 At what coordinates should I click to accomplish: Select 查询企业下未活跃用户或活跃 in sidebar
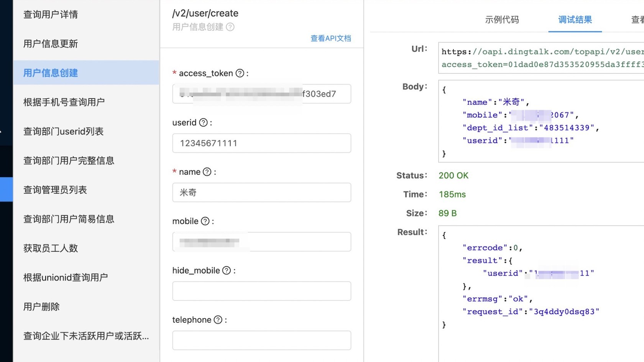click(86, 336)
